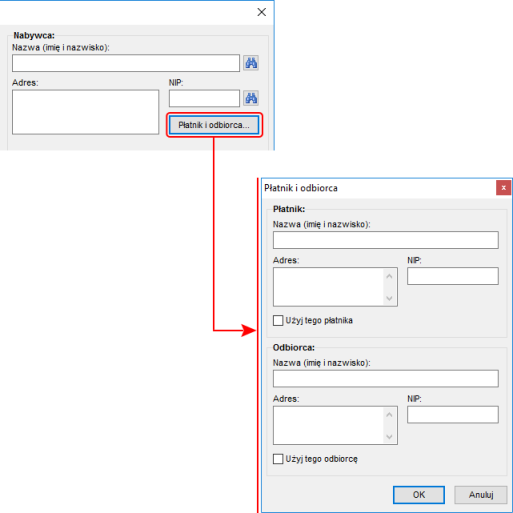Viewport: 513px width, 513px height.
Task: Click the Nabywca NIP field
Action: pos(204,98)
